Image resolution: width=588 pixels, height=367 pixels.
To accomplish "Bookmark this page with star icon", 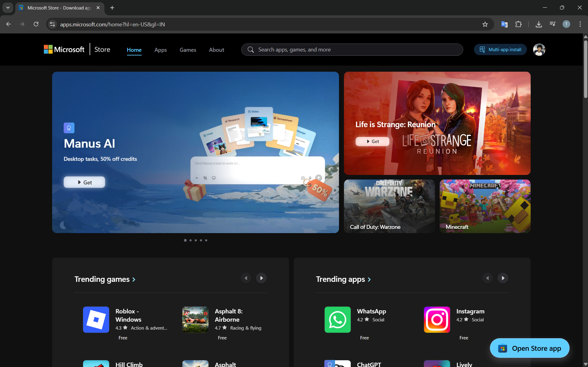I will 485,24.
